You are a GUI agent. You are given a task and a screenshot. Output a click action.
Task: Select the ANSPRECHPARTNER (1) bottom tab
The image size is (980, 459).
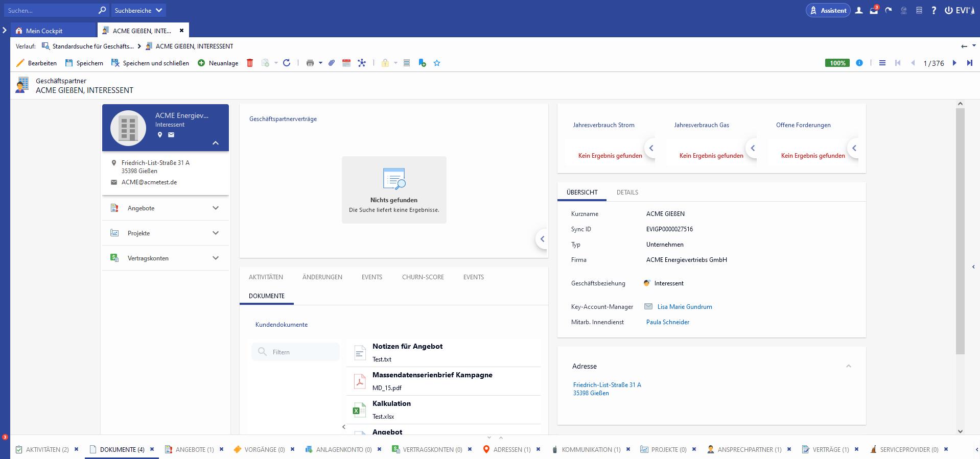point(749,450)
